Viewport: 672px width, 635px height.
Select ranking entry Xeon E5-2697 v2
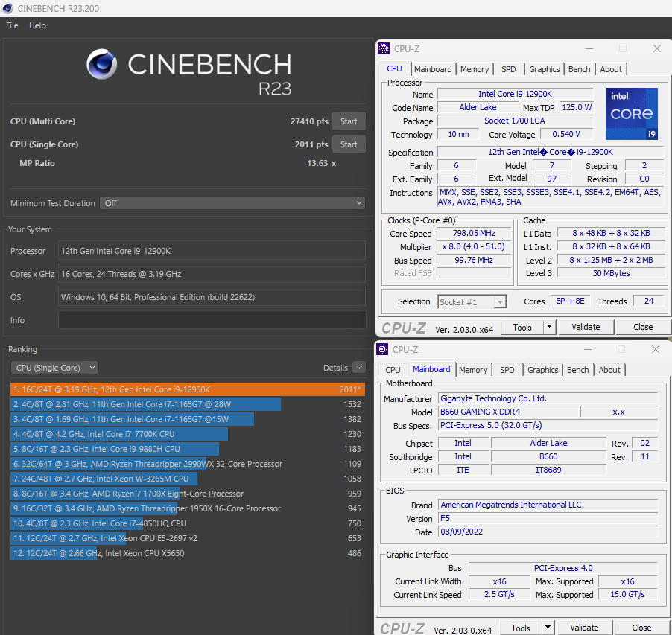187,537
